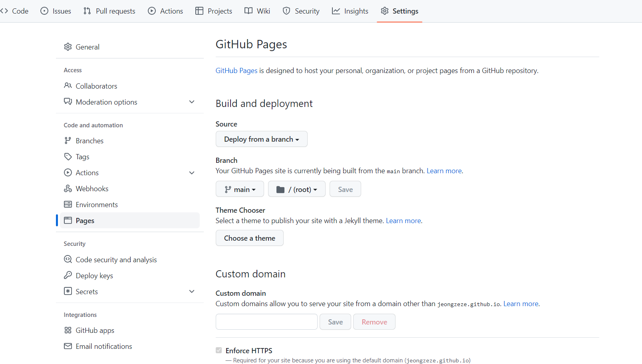Click the Wiki book icon
This screenshot has width=642, height=364.
tap(248, 11)
